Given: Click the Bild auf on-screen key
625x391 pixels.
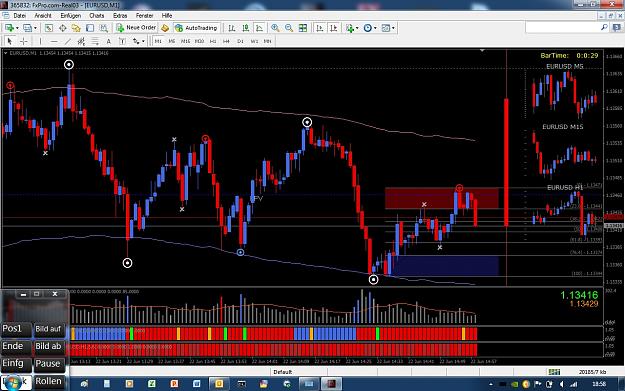Looking at the screenshot, I should [49, 329].
